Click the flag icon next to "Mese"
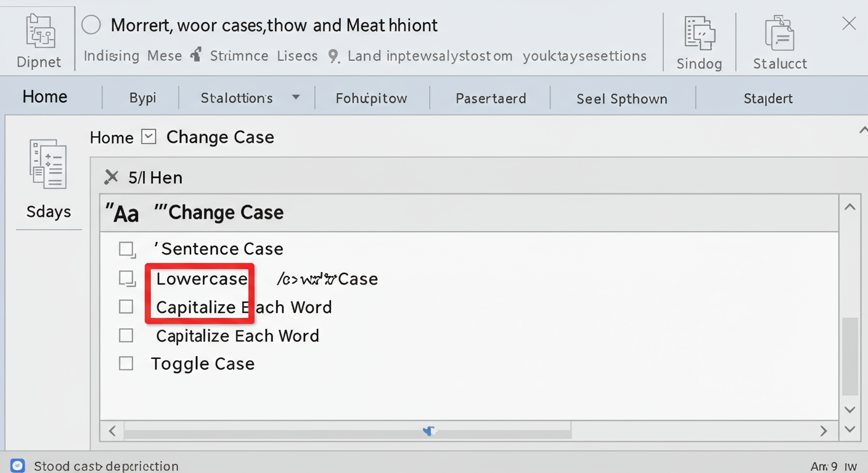This screenshot has width=868, height=473. (x=195, y=54)
